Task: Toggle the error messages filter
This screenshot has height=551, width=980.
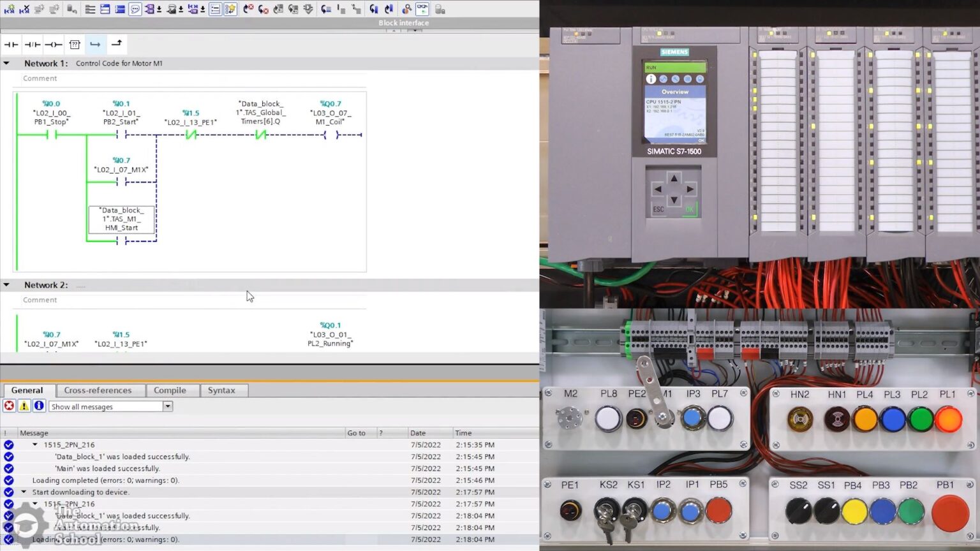Action: [x=9, y=406]
